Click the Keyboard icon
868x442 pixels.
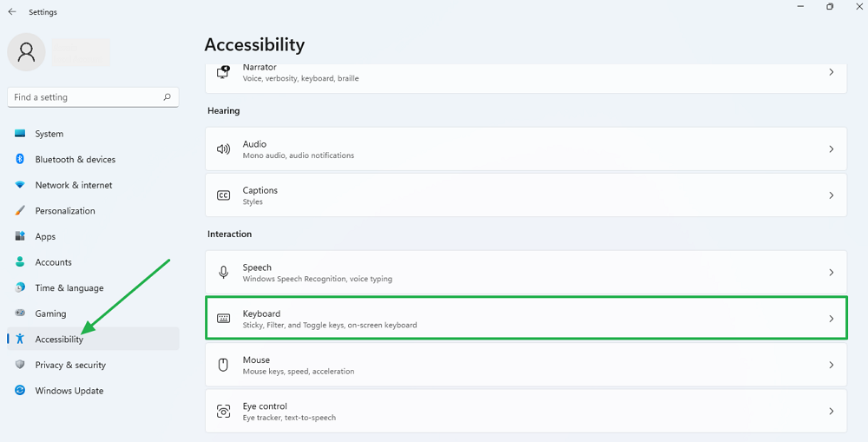point(223,319)
